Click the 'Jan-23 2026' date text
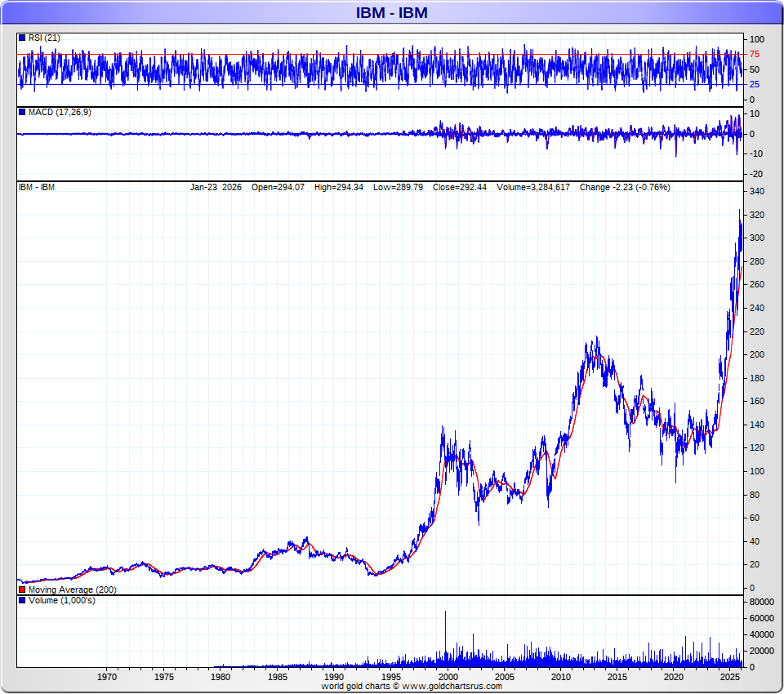The width and height of the screenshot is (784, 694). tap(216, 187)
